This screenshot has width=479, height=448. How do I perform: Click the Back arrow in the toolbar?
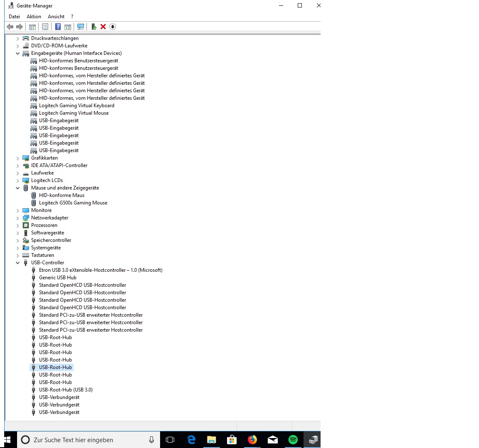point(10,27)
